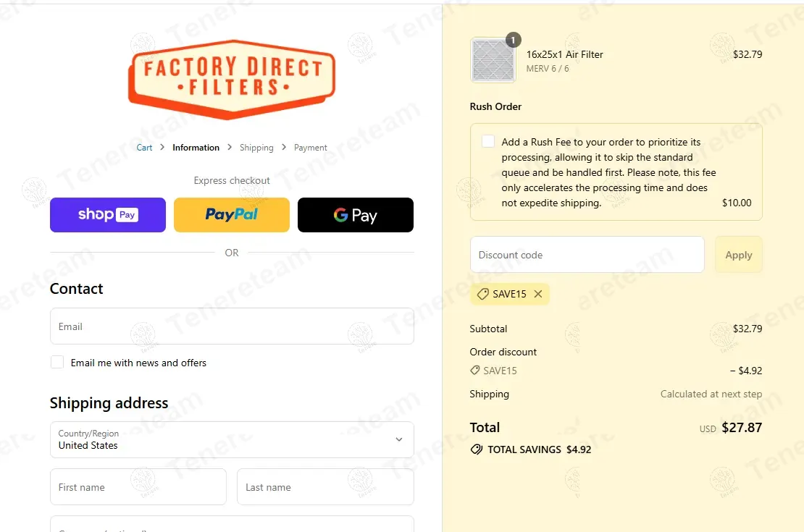Viewport: 804px width, 532px height.
Task: Click the item quantity badge on thumbnail
Action: (x=513, y=41)
